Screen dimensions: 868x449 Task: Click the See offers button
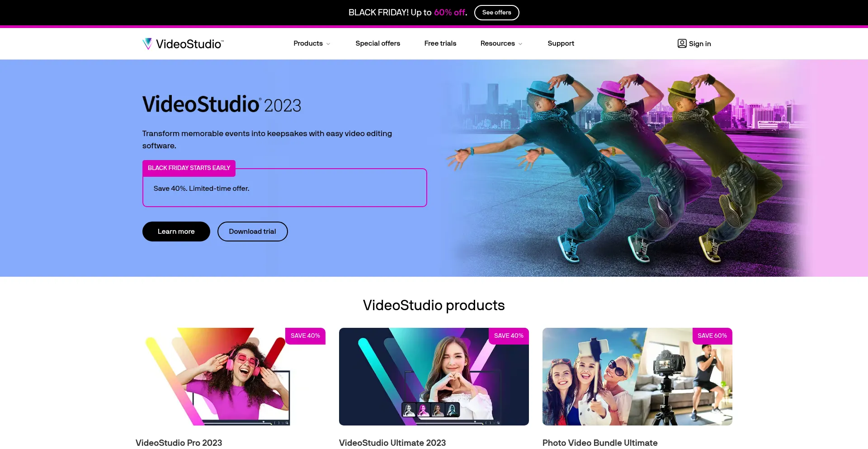(x=496, y=13)
